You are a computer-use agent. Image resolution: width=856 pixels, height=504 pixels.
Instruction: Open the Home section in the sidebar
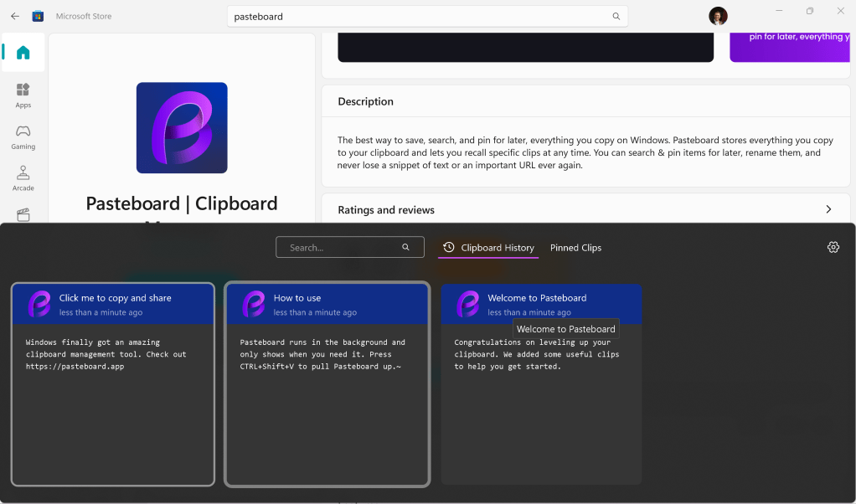tap(23, 53)
